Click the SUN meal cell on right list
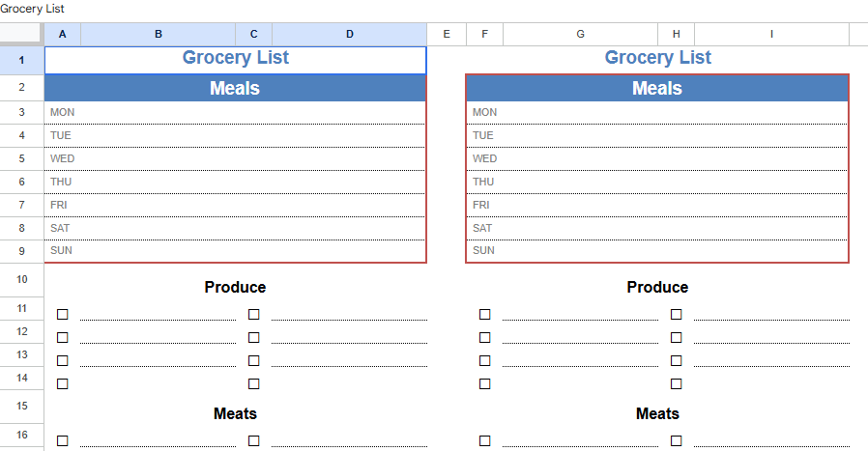Viewport: 868px width, 451px height. pos(657,250)
